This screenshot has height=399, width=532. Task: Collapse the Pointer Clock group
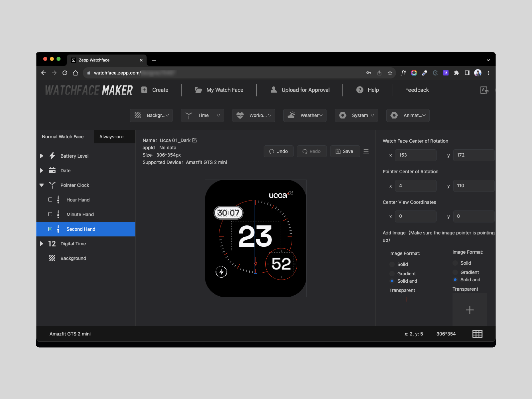point(41,185)
